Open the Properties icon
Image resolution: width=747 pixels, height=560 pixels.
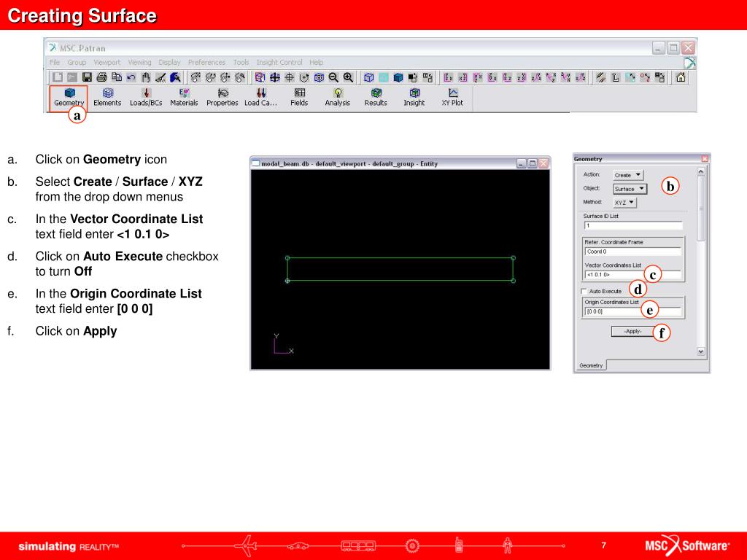tap(222, 98)
